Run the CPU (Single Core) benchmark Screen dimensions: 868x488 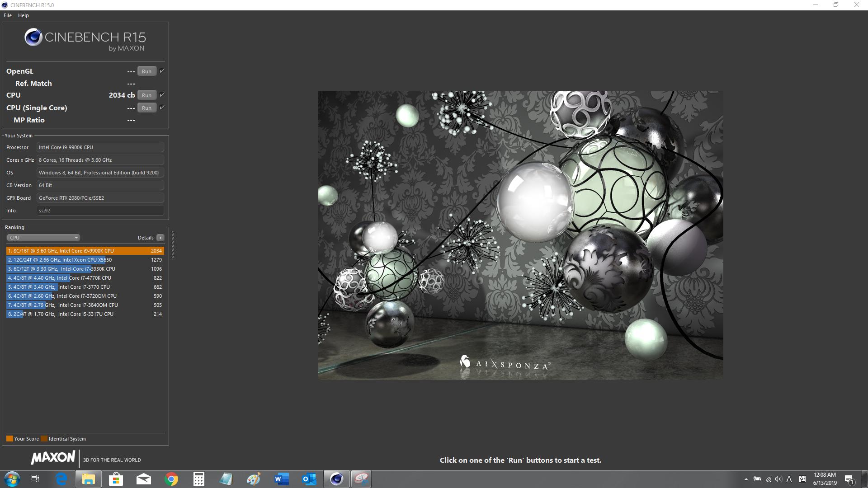[x=146, y=108]
